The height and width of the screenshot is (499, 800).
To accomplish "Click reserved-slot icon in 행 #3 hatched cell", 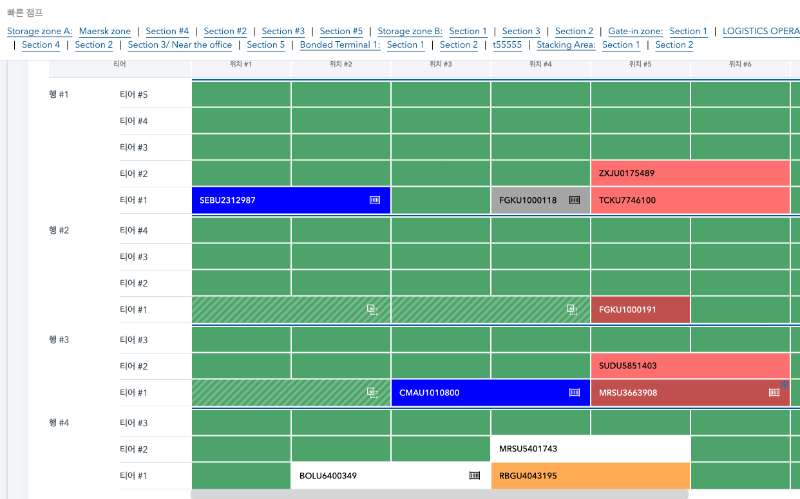I will coord(372,392).
